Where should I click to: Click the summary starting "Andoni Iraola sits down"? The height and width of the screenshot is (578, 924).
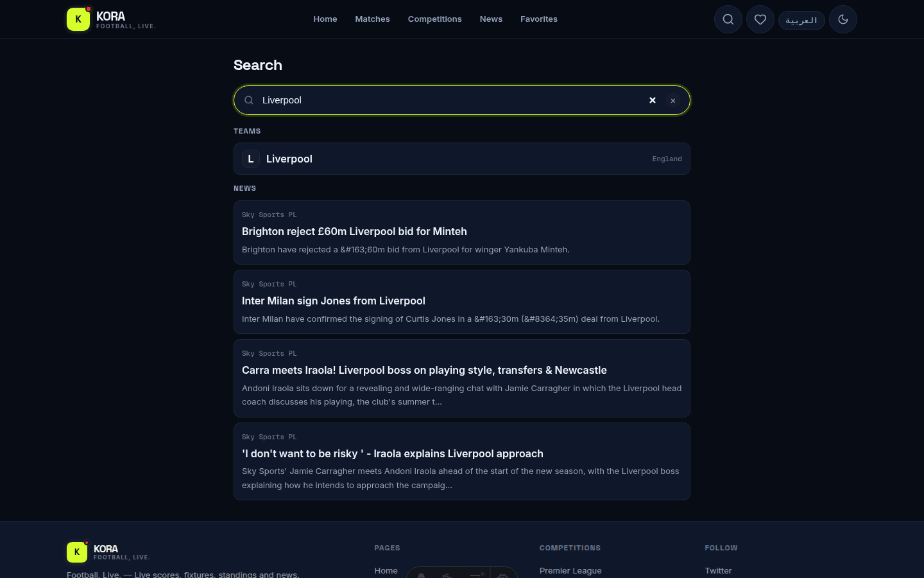(462, 395)
